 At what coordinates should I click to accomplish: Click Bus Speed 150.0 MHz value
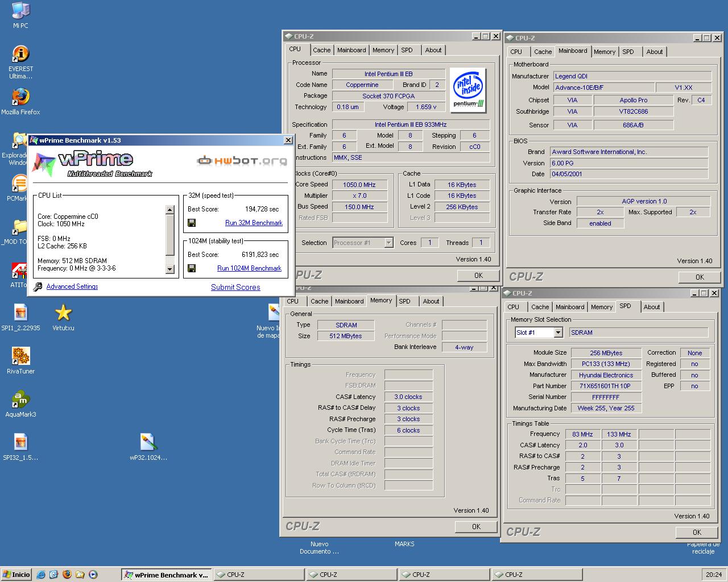[x=359, y=207]
